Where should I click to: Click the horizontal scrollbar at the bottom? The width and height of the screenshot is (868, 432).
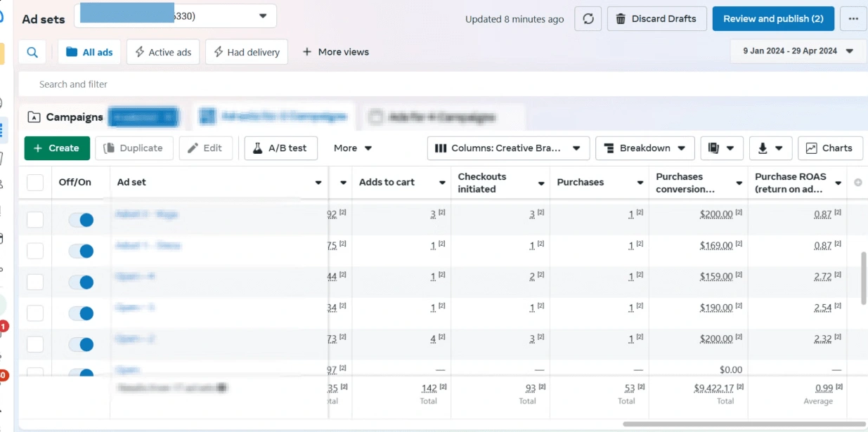[744, 424]
